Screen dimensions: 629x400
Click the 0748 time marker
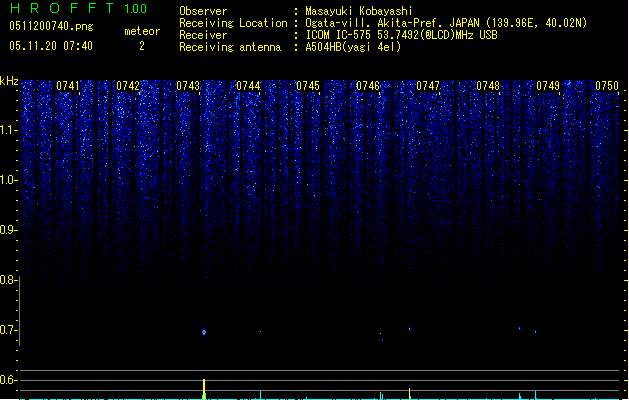pos(488,86)
